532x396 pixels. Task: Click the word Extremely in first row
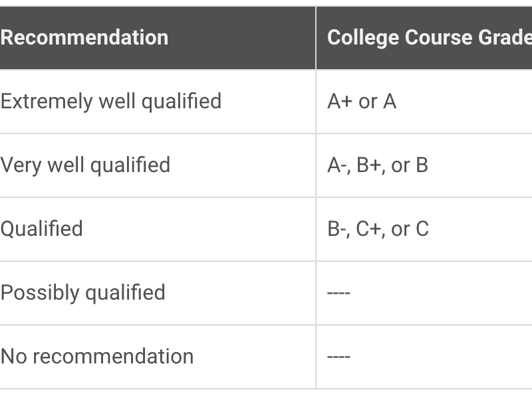pos(47,102)
